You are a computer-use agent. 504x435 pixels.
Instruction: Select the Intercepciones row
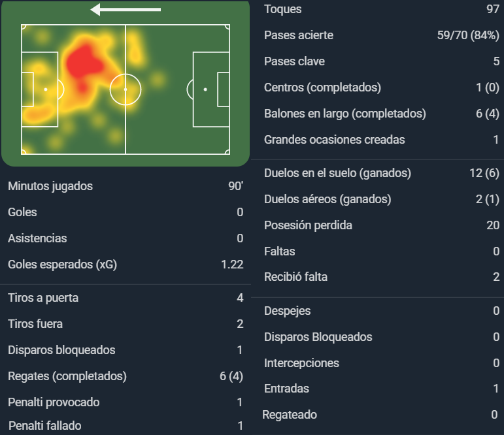pyautogui.click(x=382, y=363)
